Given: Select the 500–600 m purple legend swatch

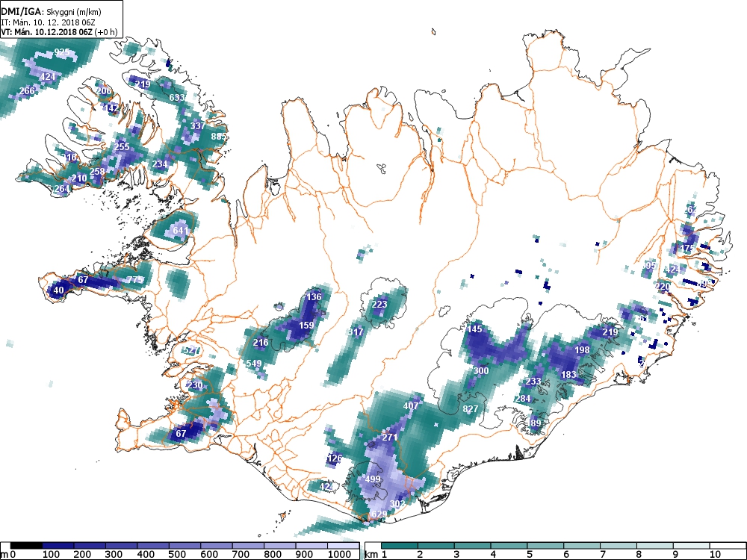Looking at the screenshot, I should click(185, 546).
